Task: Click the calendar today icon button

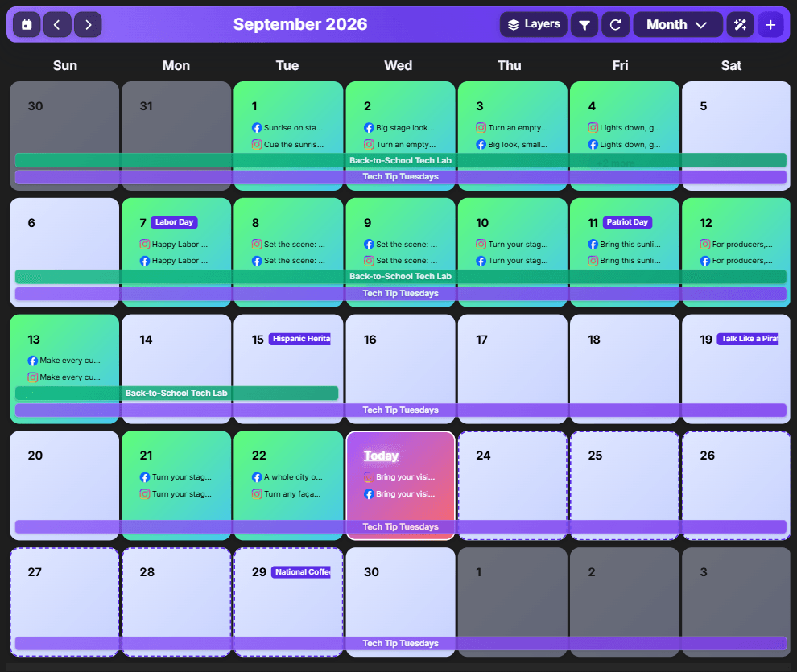Action: coord(27,24)
